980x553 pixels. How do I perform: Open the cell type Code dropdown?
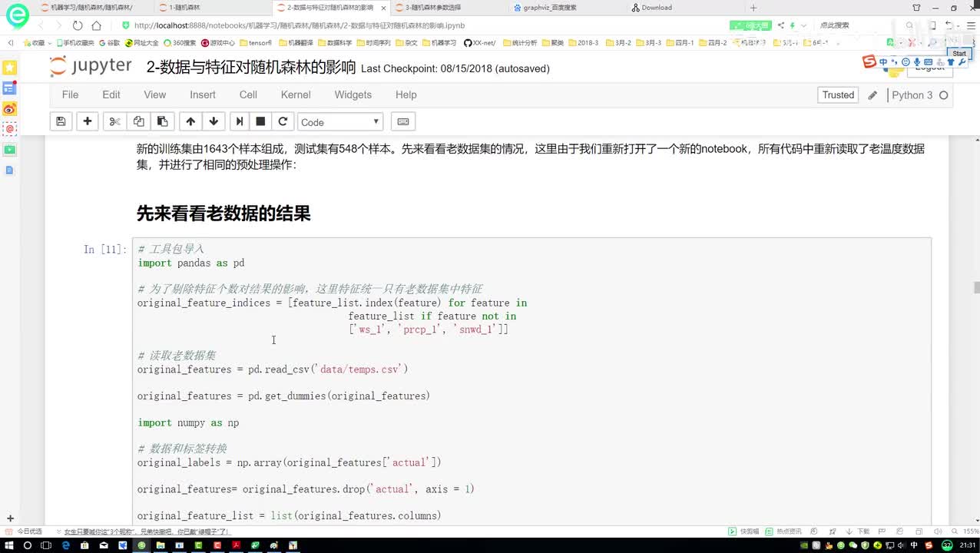340,122
